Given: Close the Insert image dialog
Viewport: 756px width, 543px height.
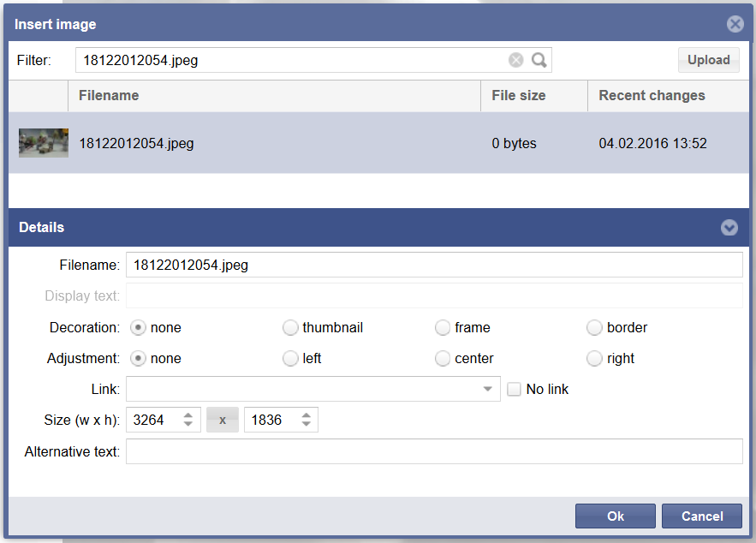Looking at the screenshot, I should 735,24.
